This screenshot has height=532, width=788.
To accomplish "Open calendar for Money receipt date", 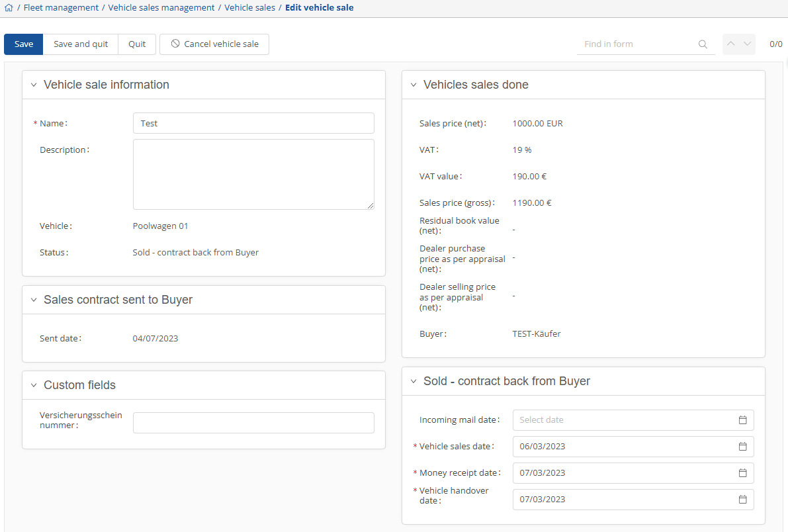I will [742, 473].
